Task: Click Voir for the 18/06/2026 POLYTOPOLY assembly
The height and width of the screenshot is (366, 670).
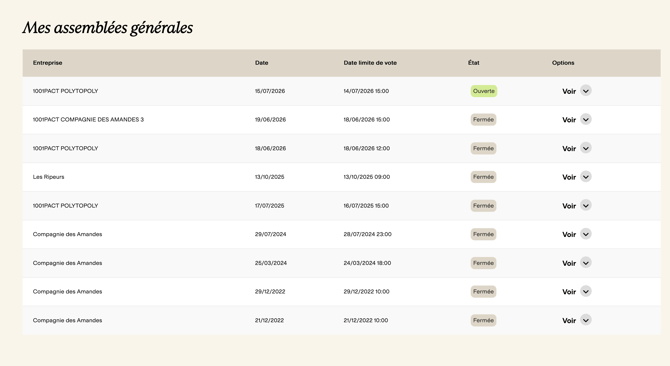Action: 569,149
